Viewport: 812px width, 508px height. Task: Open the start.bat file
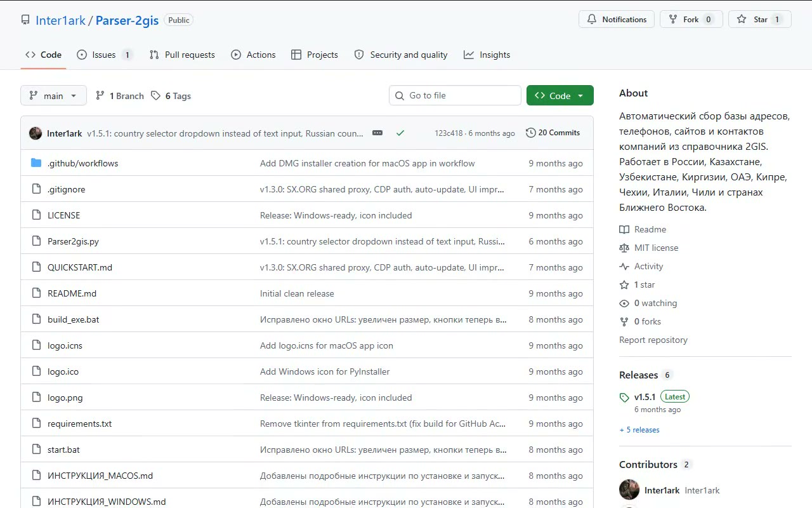tap(64, 450)
